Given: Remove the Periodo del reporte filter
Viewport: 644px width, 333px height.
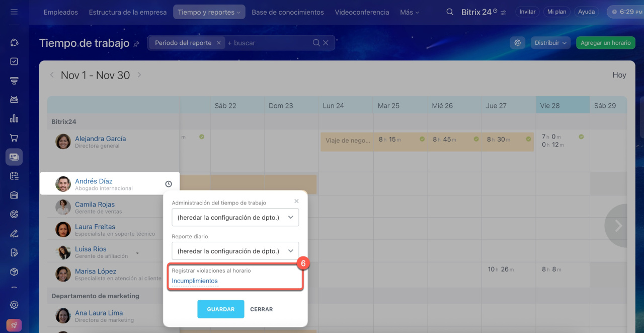Looking at the screenshot, I should 219,43.
